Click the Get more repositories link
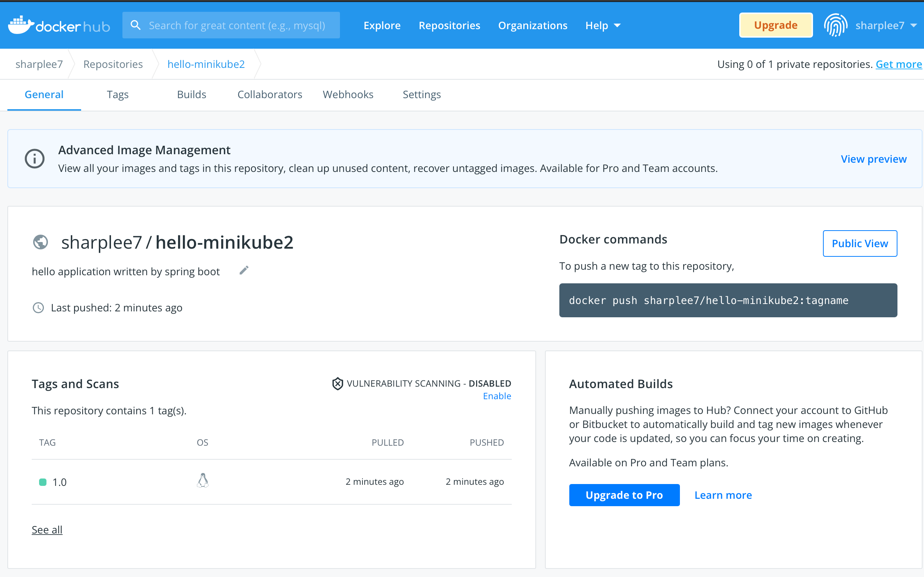Screen dimensions: 924x577 point(898,64)
